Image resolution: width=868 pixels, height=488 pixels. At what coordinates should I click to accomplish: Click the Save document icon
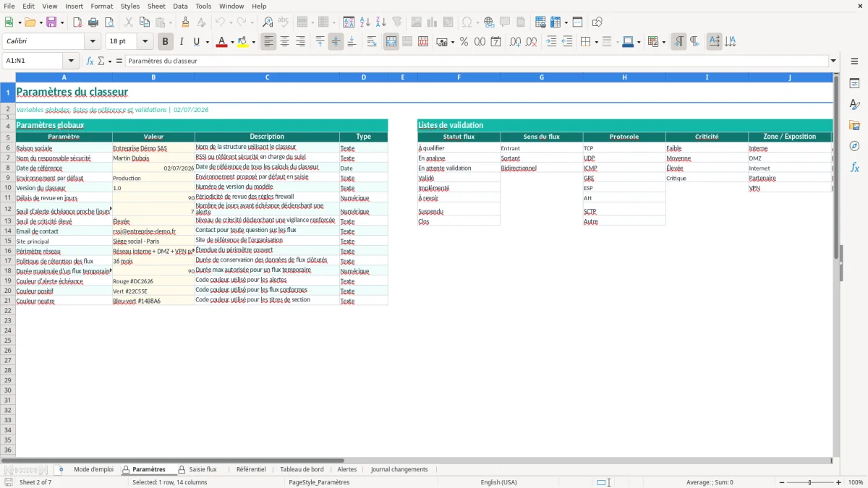click(x=51, y=22)
